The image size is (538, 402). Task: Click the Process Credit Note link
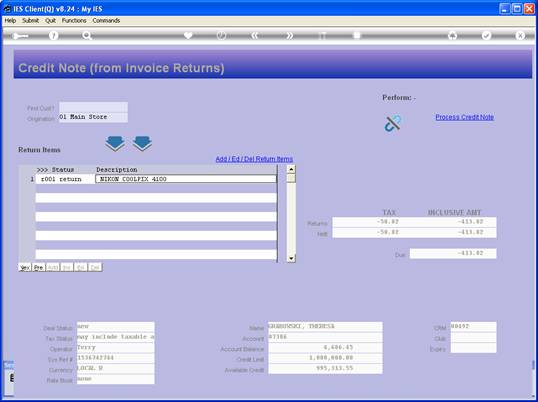click(x=465, y=117)
